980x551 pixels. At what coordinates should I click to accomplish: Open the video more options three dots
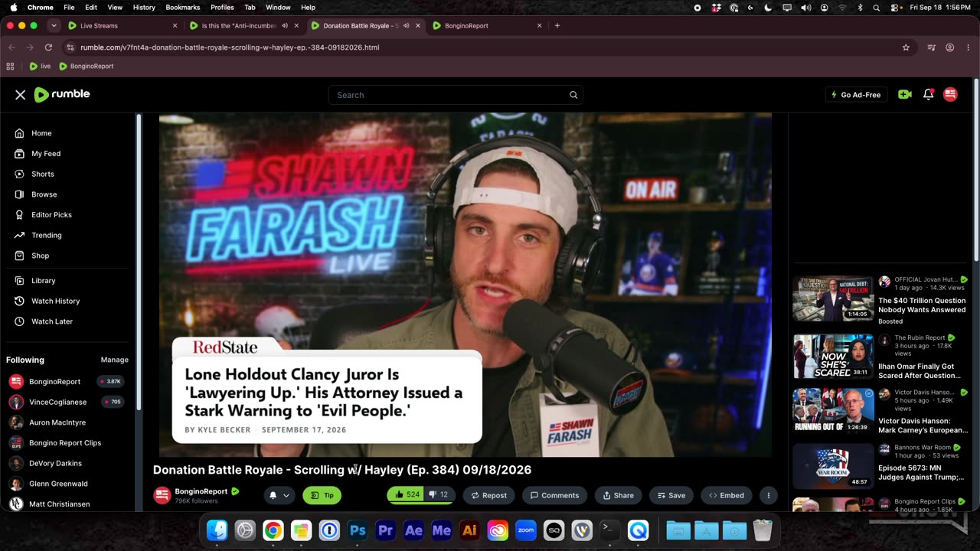(769, 495)
